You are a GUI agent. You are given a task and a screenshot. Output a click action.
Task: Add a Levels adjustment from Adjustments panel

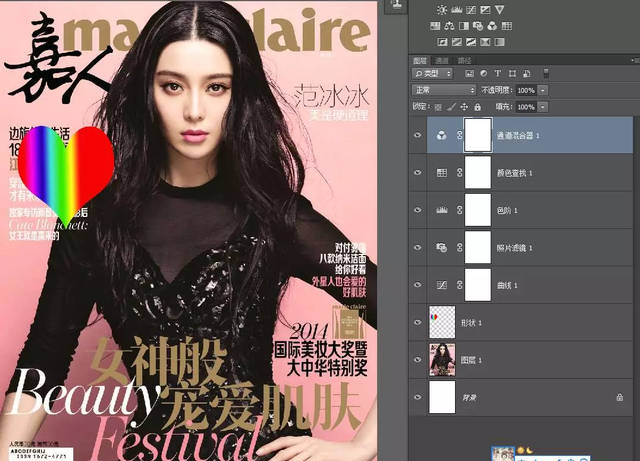pos(456,10)
